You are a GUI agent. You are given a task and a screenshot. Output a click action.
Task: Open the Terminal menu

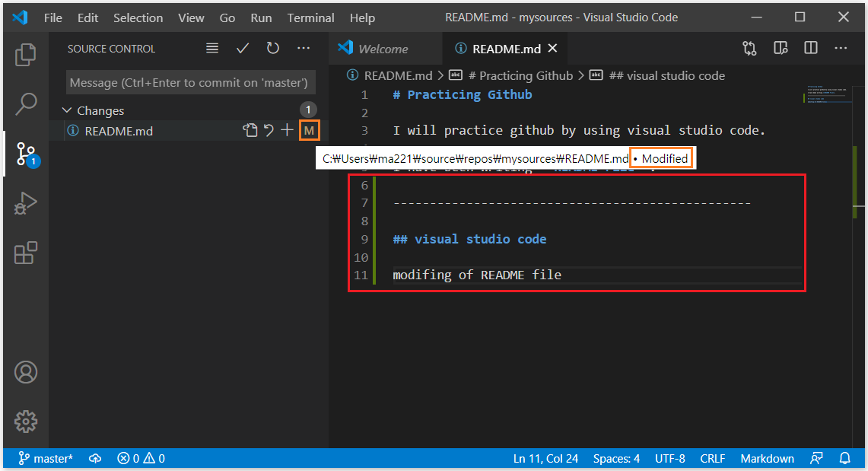[310, 18]
